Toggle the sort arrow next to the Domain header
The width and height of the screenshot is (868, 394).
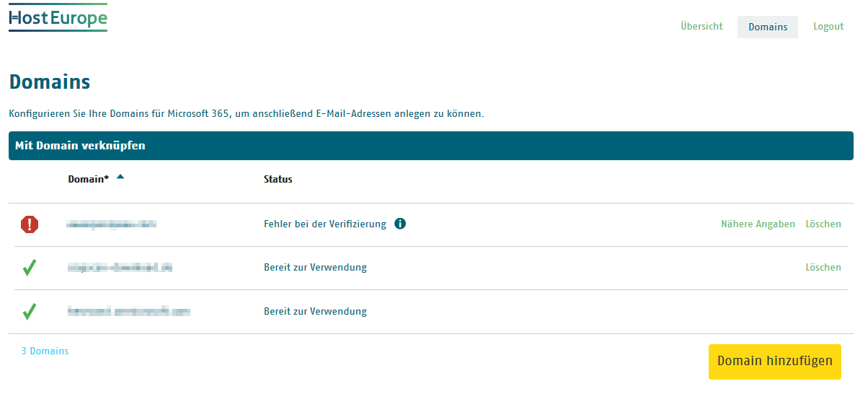pyautogui.click(x=120, y=177)
